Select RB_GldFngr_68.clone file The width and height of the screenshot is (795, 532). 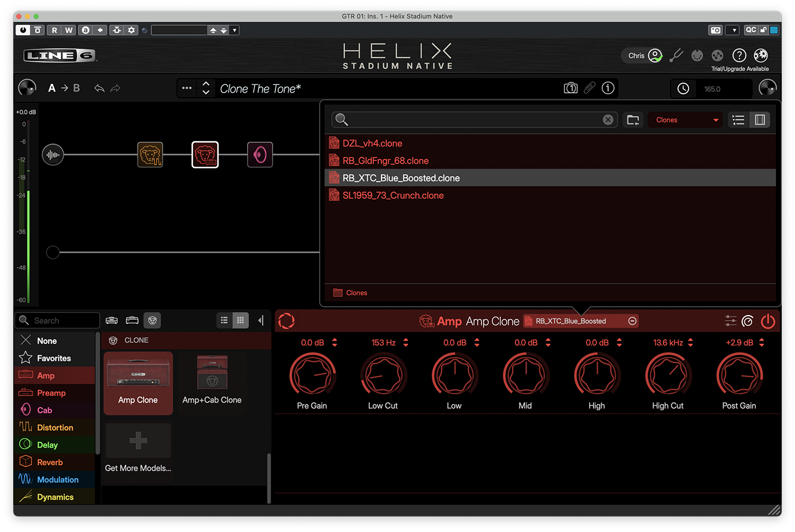(x=551, y=161)
